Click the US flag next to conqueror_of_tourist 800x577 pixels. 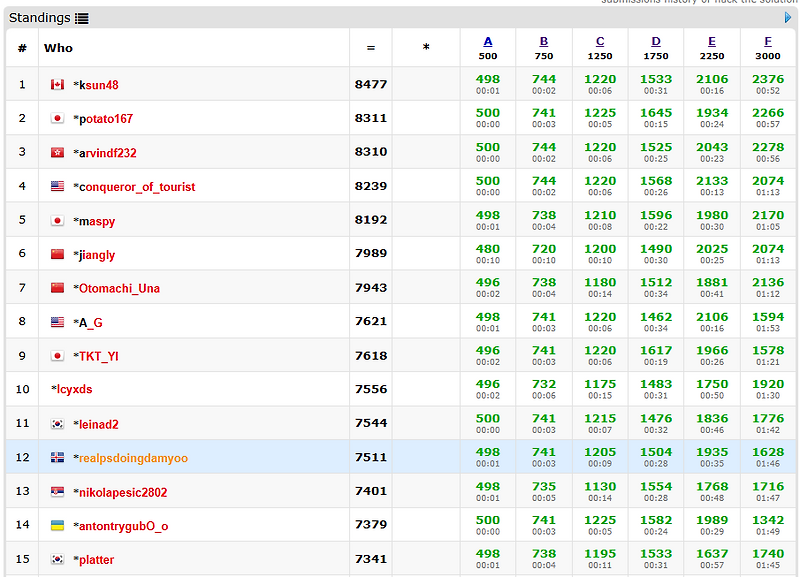click(57, 187)
